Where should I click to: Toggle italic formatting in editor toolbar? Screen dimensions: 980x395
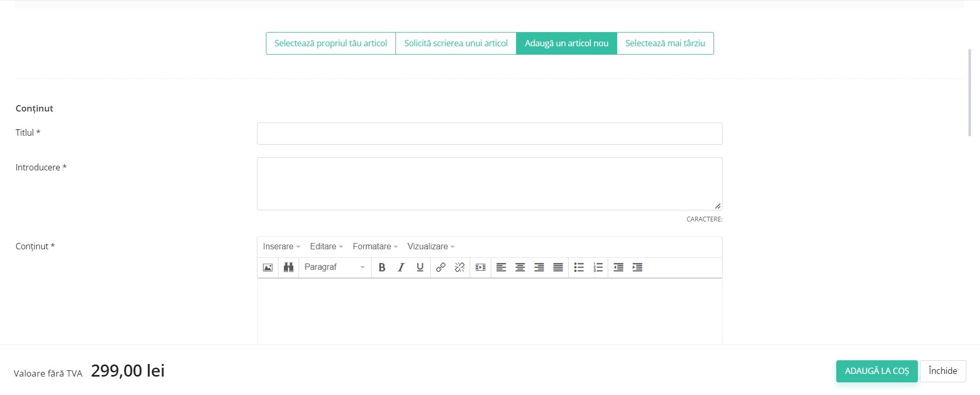click(x=401, y=267)
